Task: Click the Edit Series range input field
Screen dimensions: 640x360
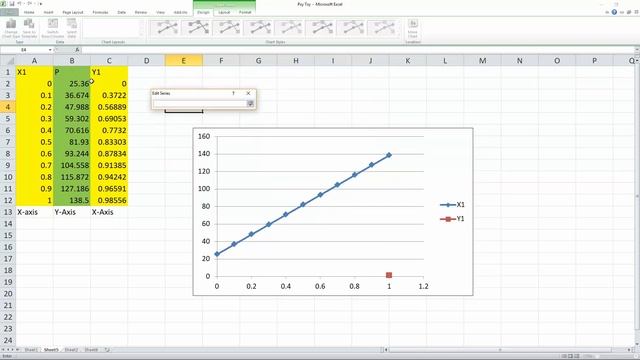Action: (x=200, y=104)
